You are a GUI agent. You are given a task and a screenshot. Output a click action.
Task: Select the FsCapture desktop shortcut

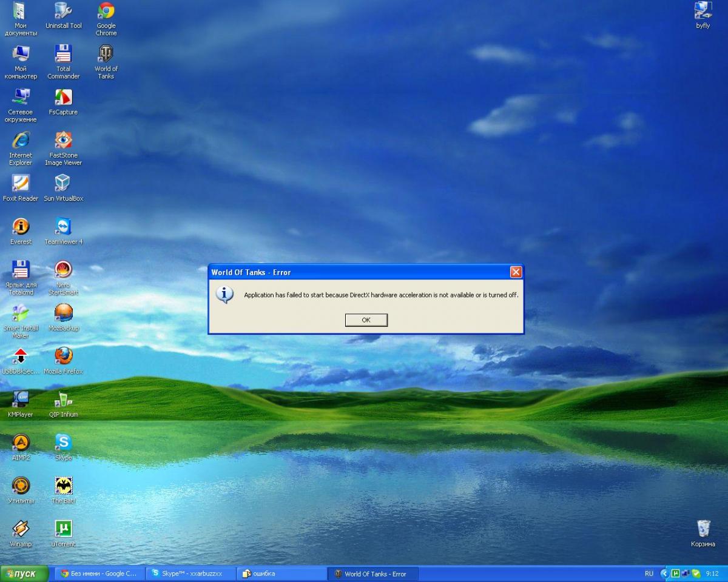pyautogui.click(x=64, y=102)
